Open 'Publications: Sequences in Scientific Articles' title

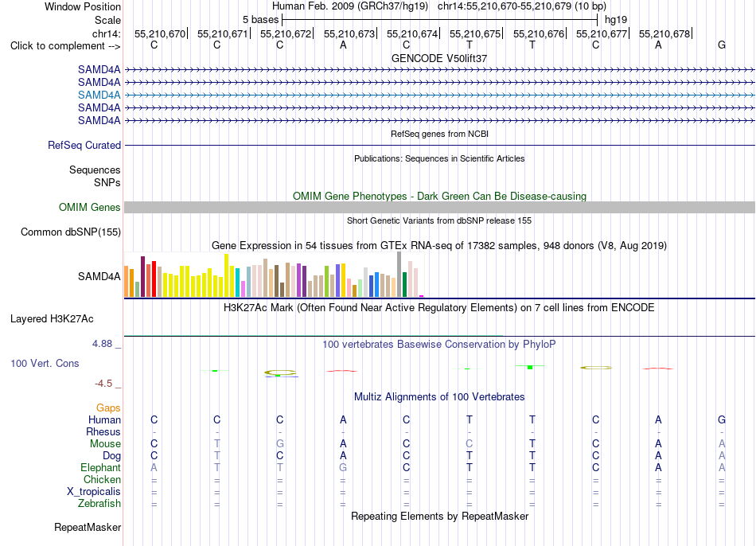[439, 158]
